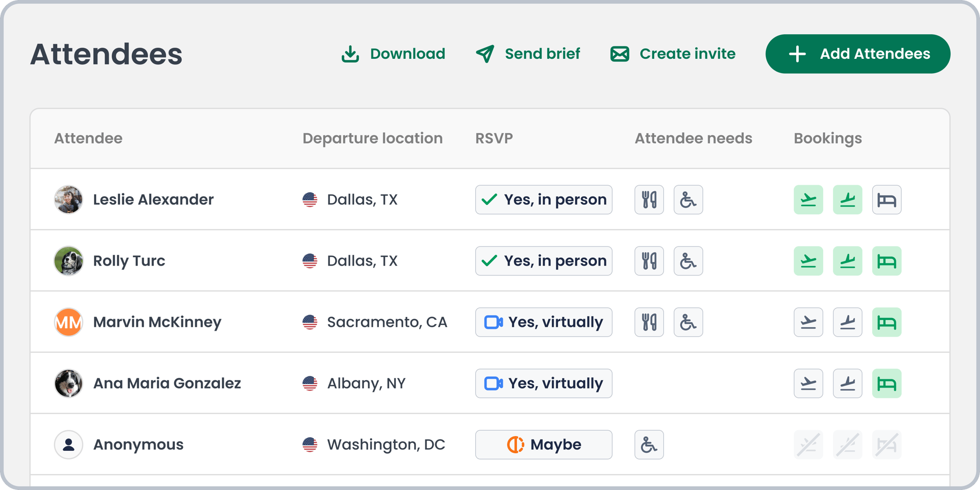Sort by the Attendee column header
The height and width of the screenshot is (490, 980).
[88, 138]
